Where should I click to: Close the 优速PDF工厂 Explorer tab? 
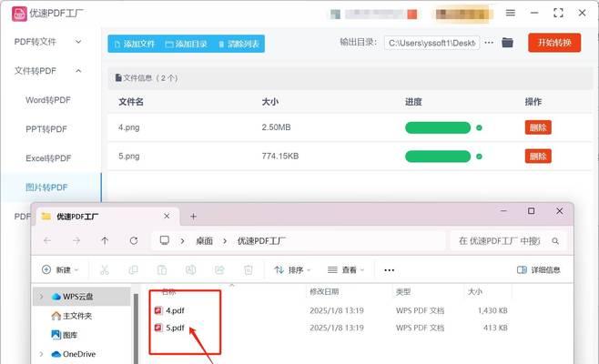click(x=167, y=217)
